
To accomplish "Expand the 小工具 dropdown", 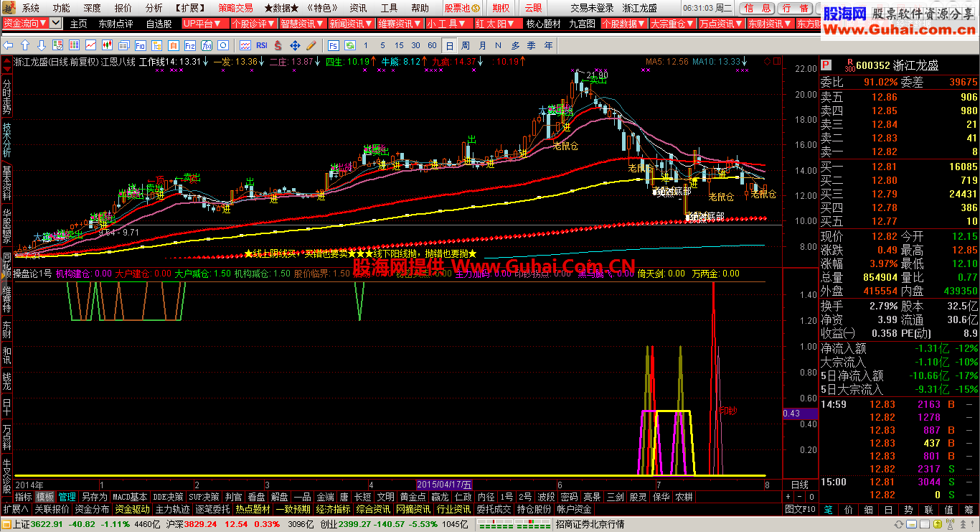I will (x=448, y=23).
